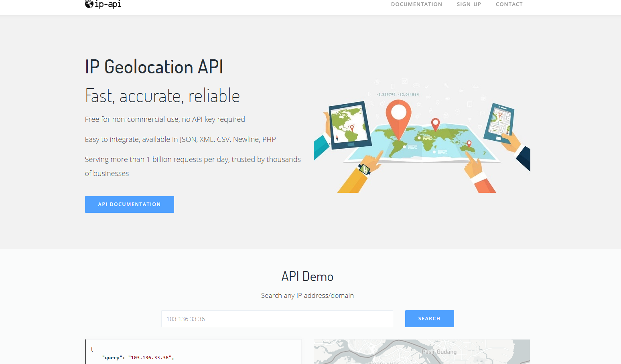The image size is (621, 364).
Task: Click the ip-api globe logo icon
Action: pyautogui.click(x=89, y=4)
